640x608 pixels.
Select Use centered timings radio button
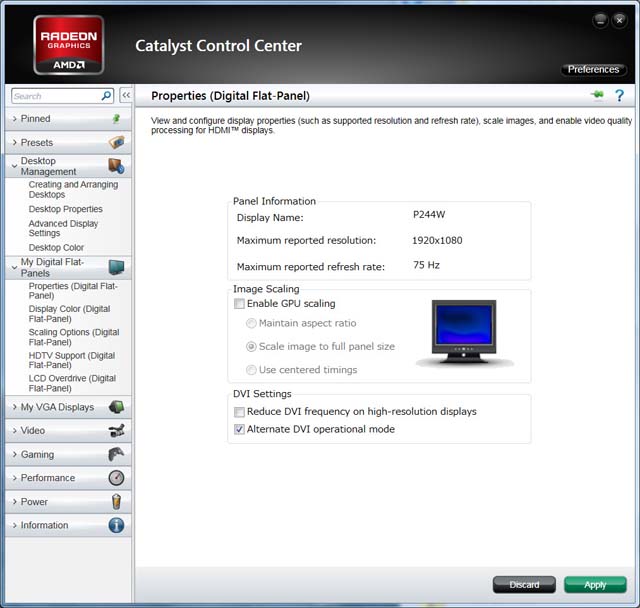[251, 370]
